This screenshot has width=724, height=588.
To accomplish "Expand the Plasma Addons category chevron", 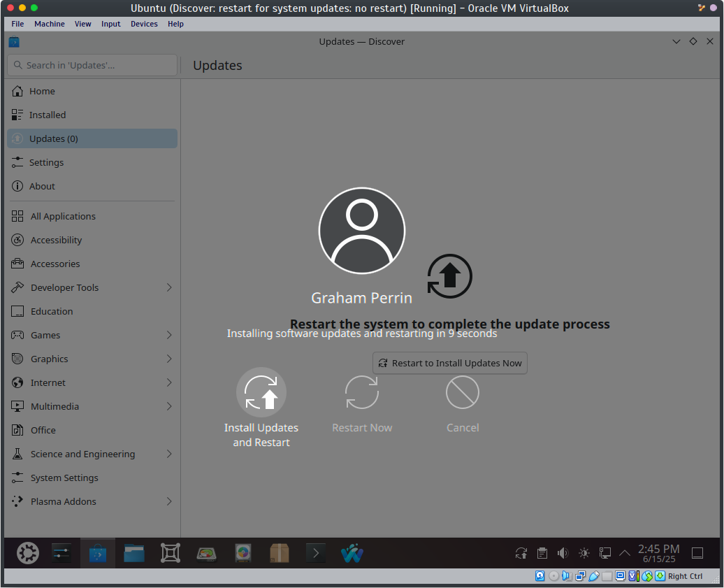I will [169, 501].
